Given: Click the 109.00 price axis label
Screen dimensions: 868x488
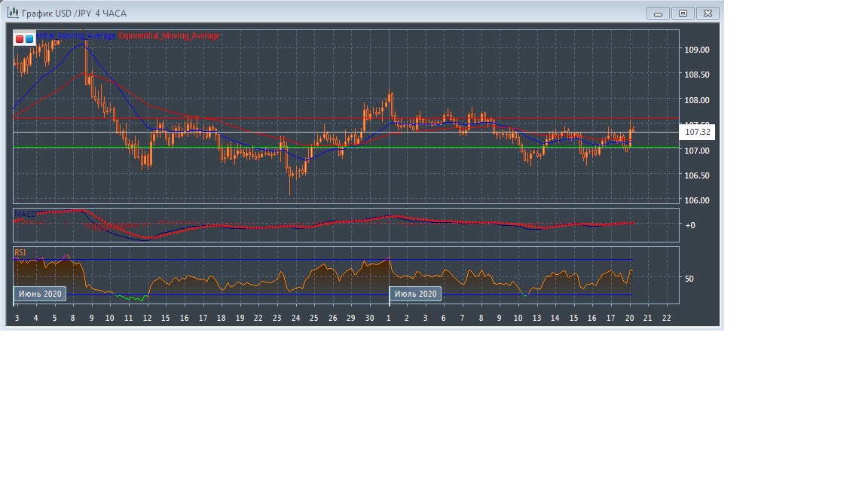Looking at the screenshot, I should click(696, 50).
